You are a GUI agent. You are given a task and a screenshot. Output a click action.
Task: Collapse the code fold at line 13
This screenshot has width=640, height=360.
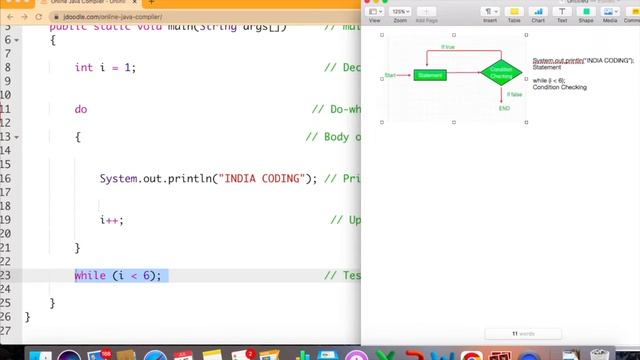(x=17, y=137)
